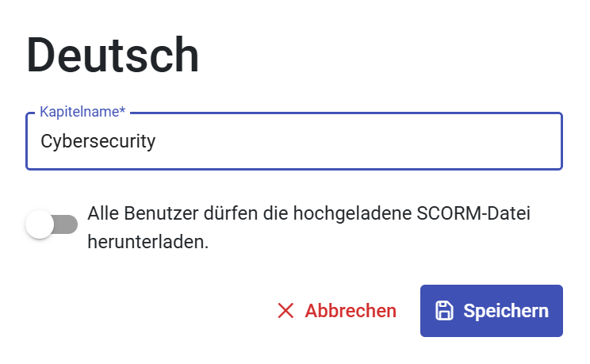Screen dimensions: 590x364
Task: Enable downloading for all users switch
Action: (x=52, y=225)
